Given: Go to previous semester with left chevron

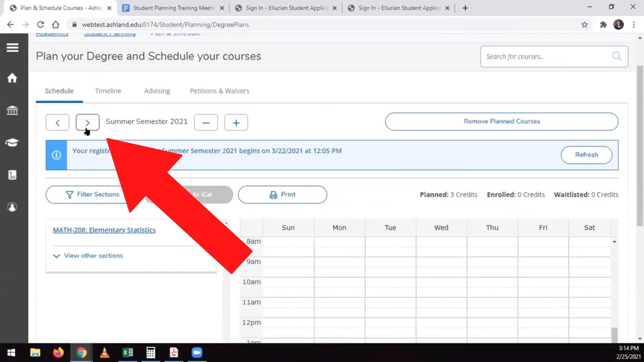Looking at the screenshot, I should coord(57,123).
